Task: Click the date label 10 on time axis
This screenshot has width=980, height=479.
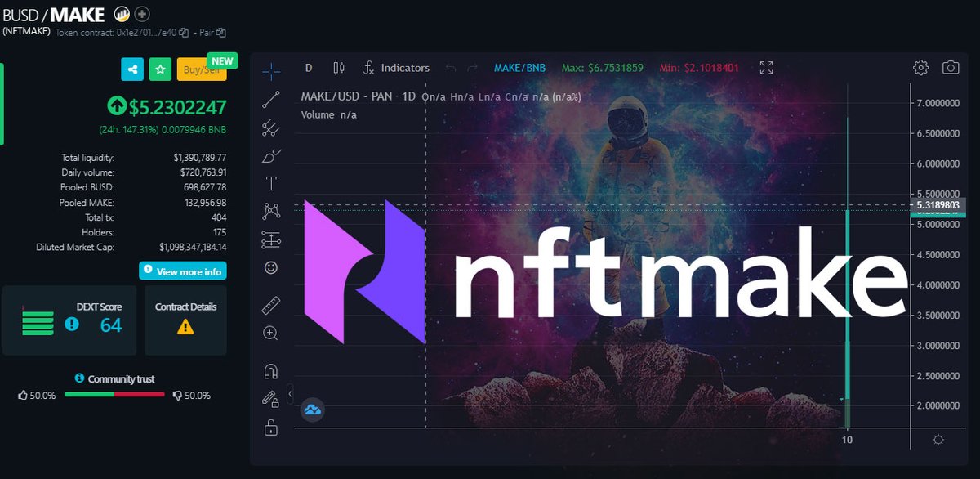Action: [848, 440]
